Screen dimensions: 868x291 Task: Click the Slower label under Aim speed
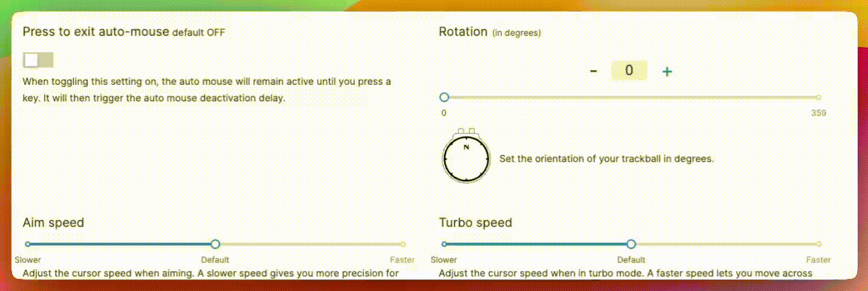click(x=28, y=260)
